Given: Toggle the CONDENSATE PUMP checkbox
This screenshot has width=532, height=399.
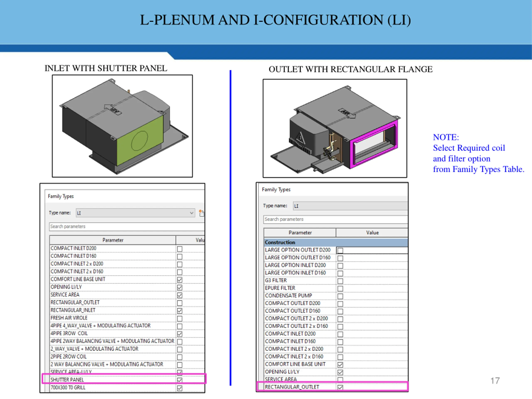Looking at the screenshot, I should pos(340,296).
